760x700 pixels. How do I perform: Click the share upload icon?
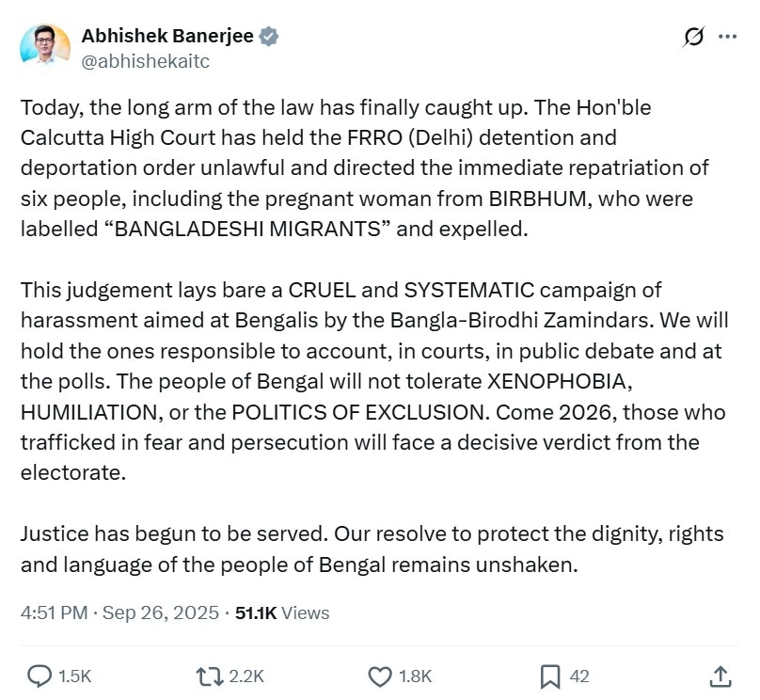[720, 676]
